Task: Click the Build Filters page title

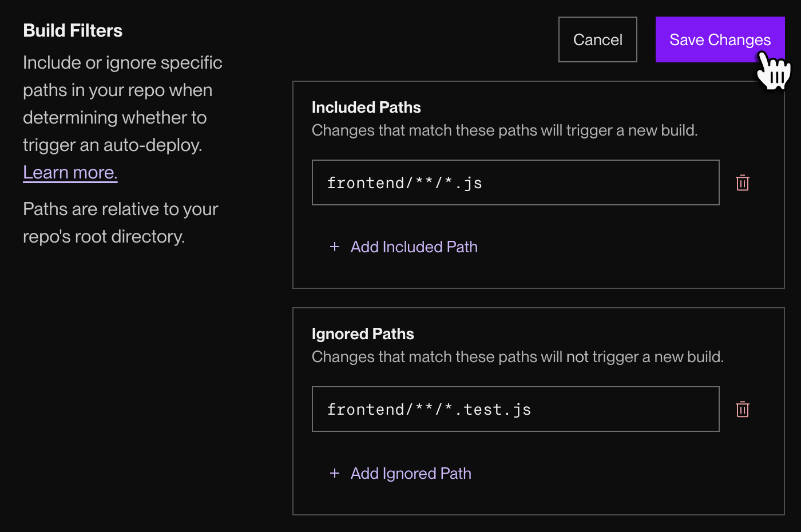Action: [x=73, y=30]
